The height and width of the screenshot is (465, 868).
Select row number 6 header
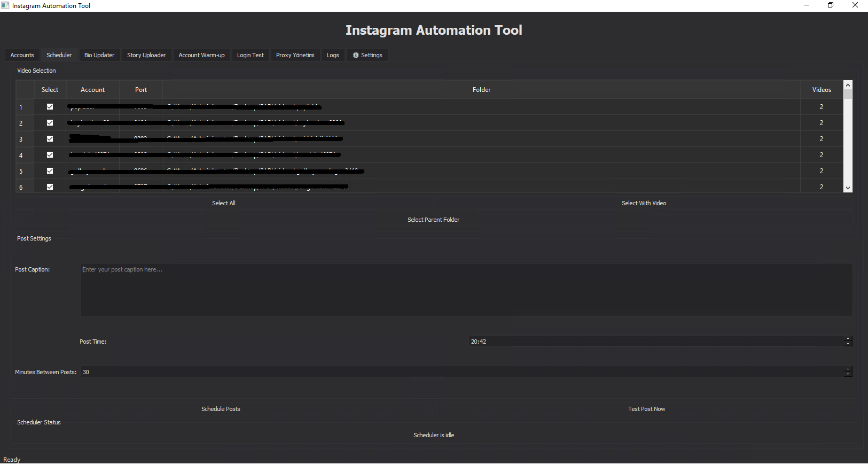(x=25, y=186)
